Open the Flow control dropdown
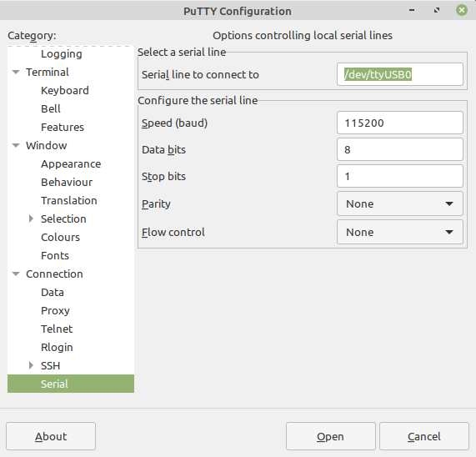 pos(400,232)
